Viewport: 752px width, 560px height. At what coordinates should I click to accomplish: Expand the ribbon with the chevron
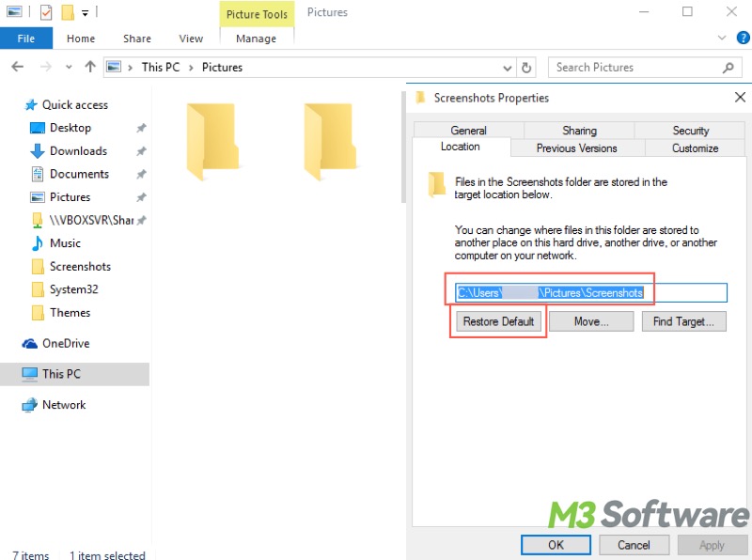pos(722,38)
